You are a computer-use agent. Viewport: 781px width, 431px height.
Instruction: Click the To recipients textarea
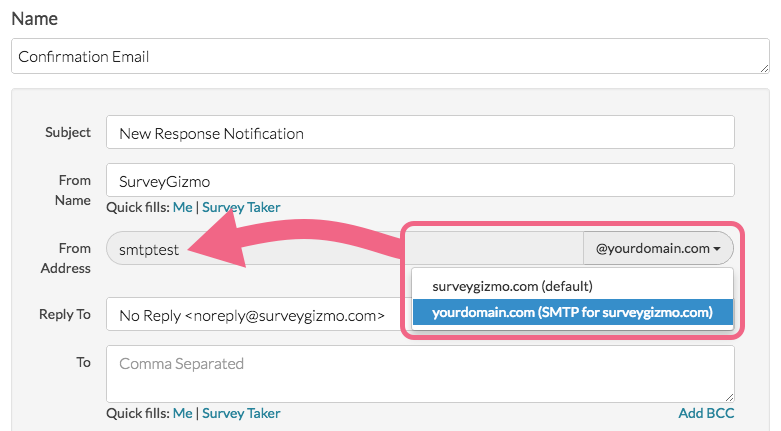coord(420,373)
